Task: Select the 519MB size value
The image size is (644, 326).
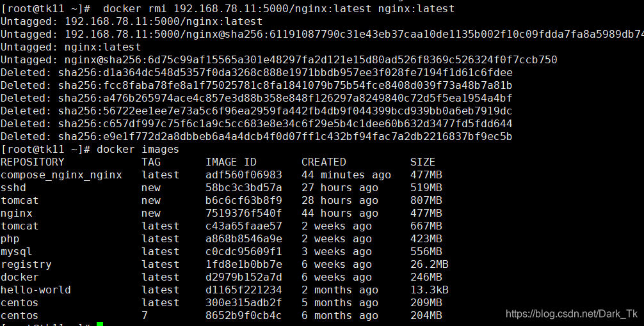Action: 426,188
